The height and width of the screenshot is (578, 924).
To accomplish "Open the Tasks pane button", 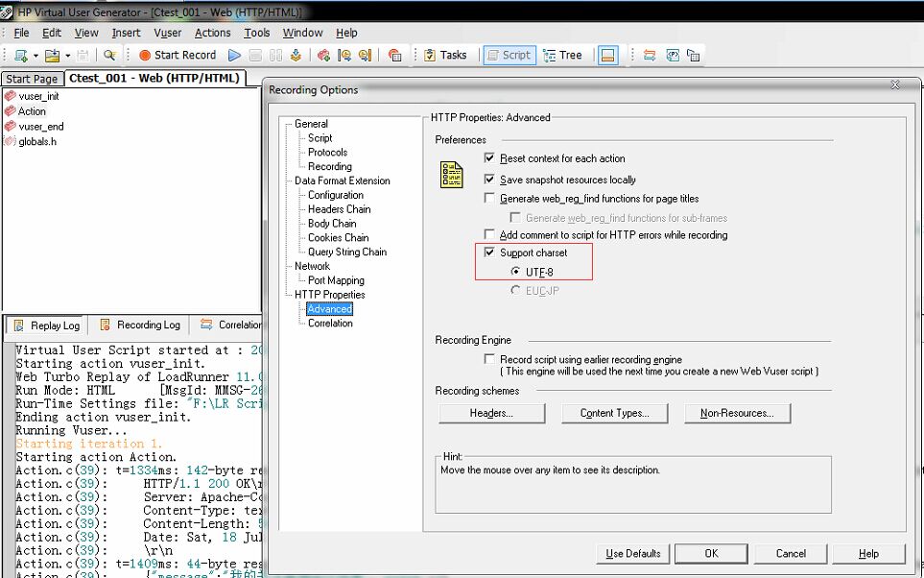I will pos(445,55).
